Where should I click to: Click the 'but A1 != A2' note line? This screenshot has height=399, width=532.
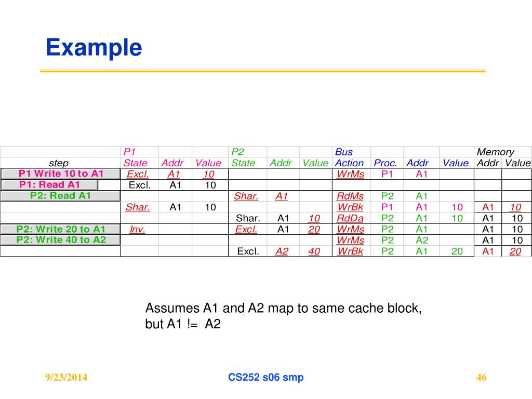coord(183,324)
